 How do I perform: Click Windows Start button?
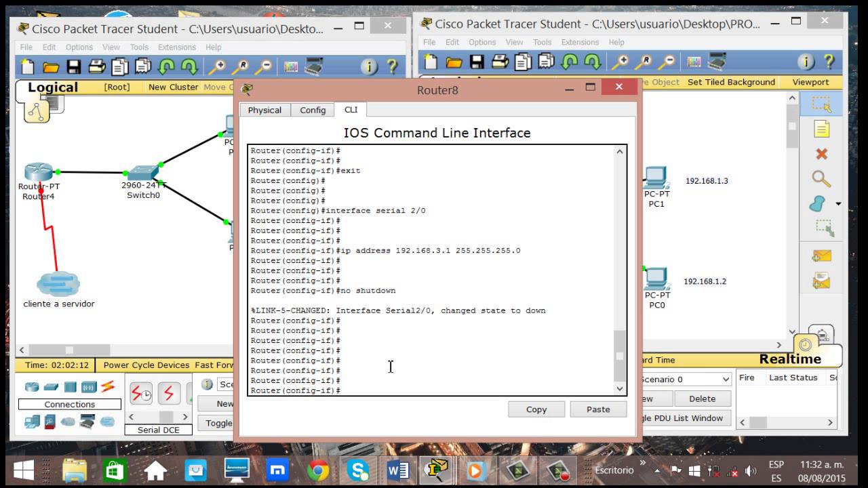coord(24,470)
